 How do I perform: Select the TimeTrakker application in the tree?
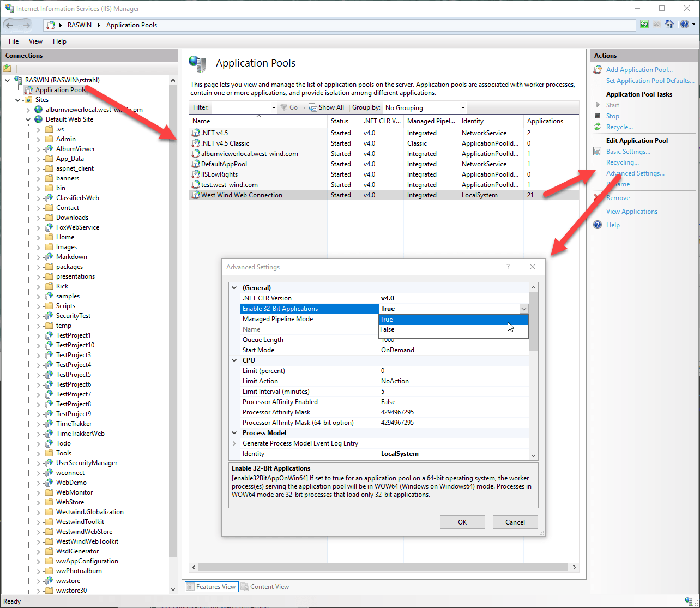[x=74, y=424]
